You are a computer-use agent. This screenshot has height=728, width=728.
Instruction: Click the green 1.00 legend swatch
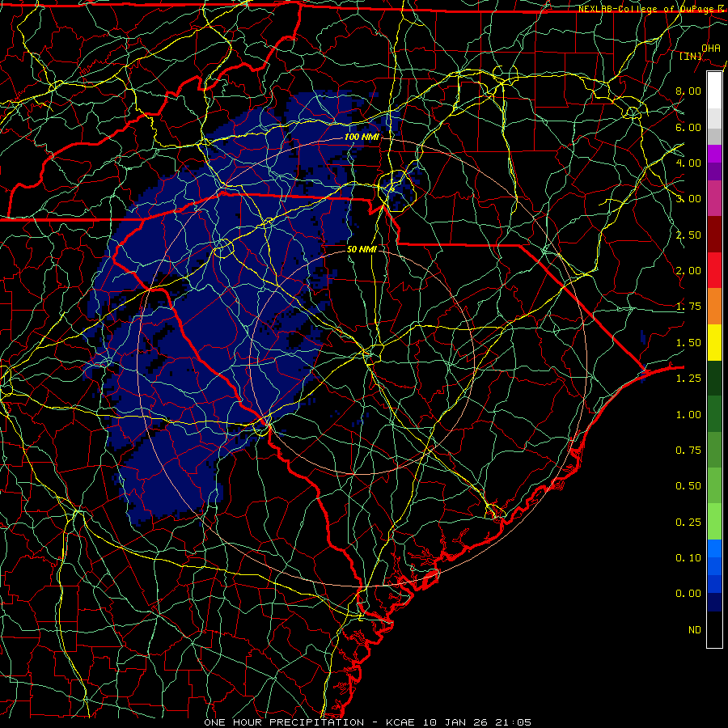[x=714, y=414]
